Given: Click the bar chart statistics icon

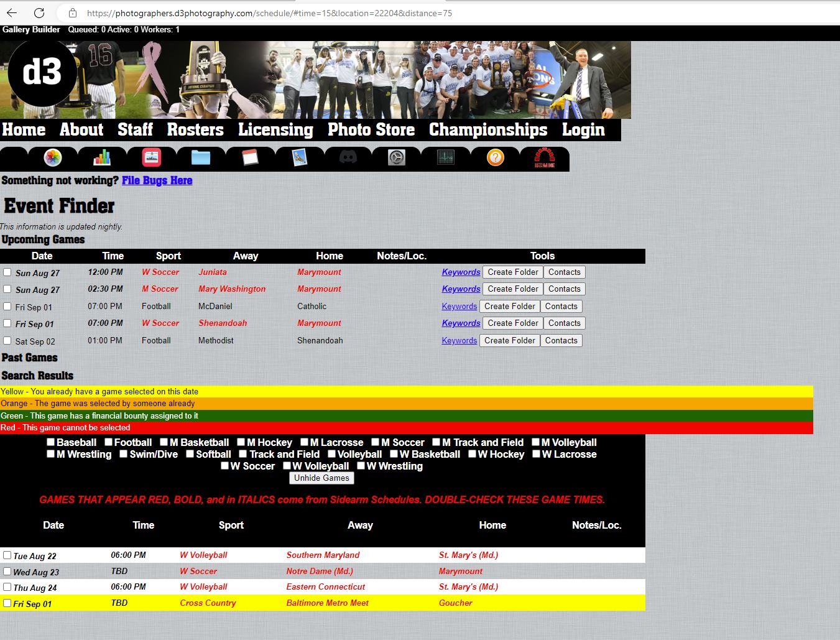Looking at the screenshot, I should 102,158.
